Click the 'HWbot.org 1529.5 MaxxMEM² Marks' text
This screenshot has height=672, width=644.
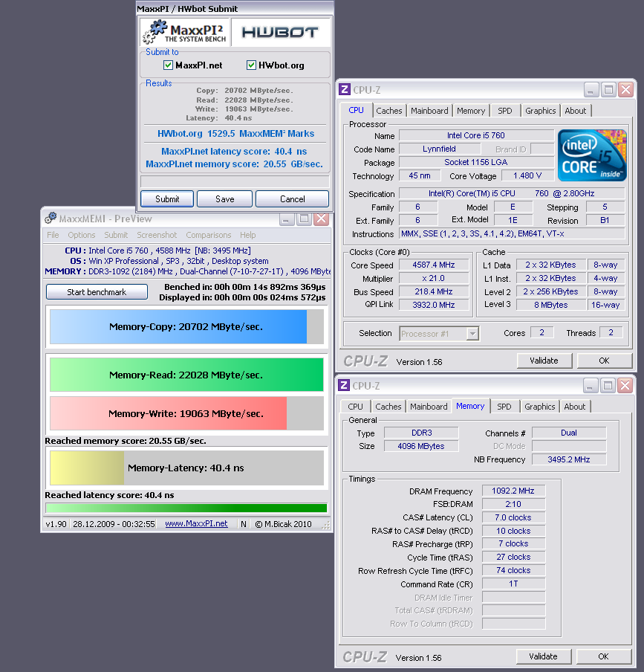pos(235,134)
